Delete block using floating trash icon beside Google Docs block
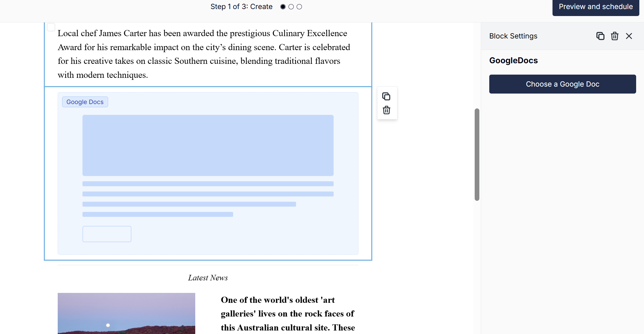The image size is (644, 334). (x=386, y=110)
